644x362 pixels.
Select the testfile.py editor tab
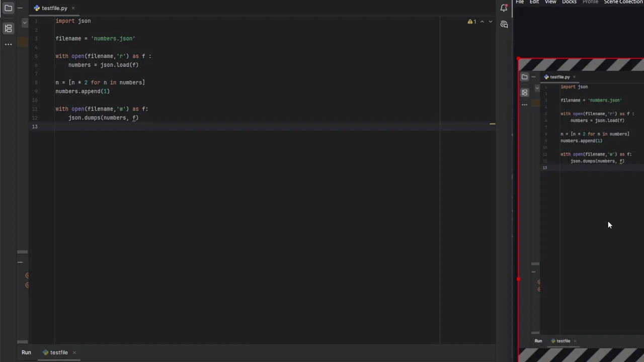coord(54,8)
